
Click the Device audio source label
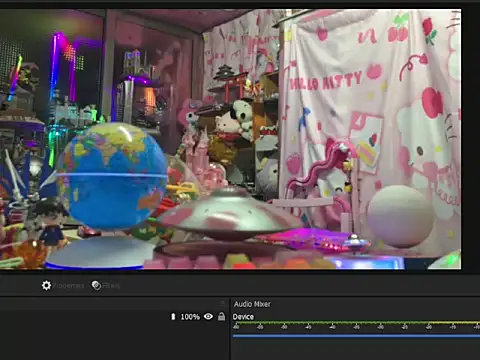(x=243, y=317)
